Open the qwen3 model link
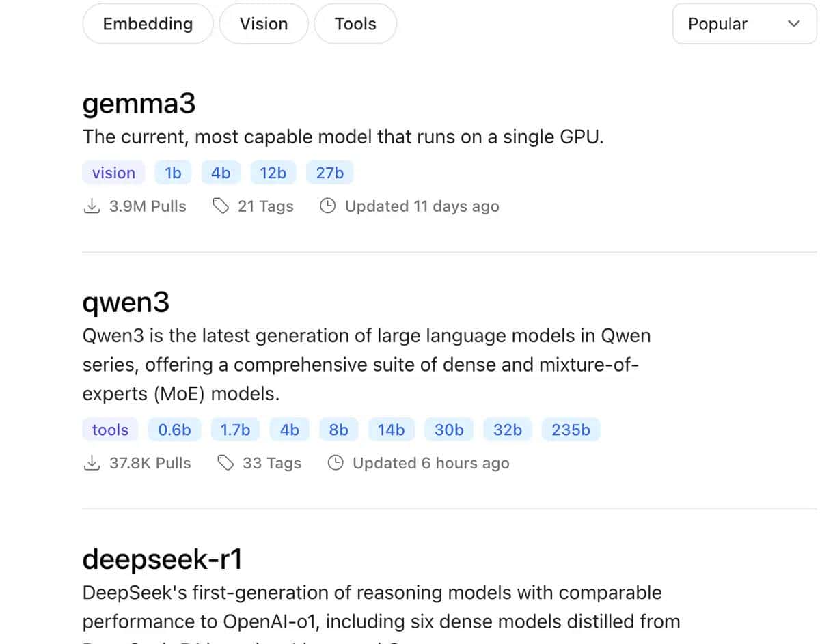The height and width of the screenshot is (644, 820). [x=126, y=302]
